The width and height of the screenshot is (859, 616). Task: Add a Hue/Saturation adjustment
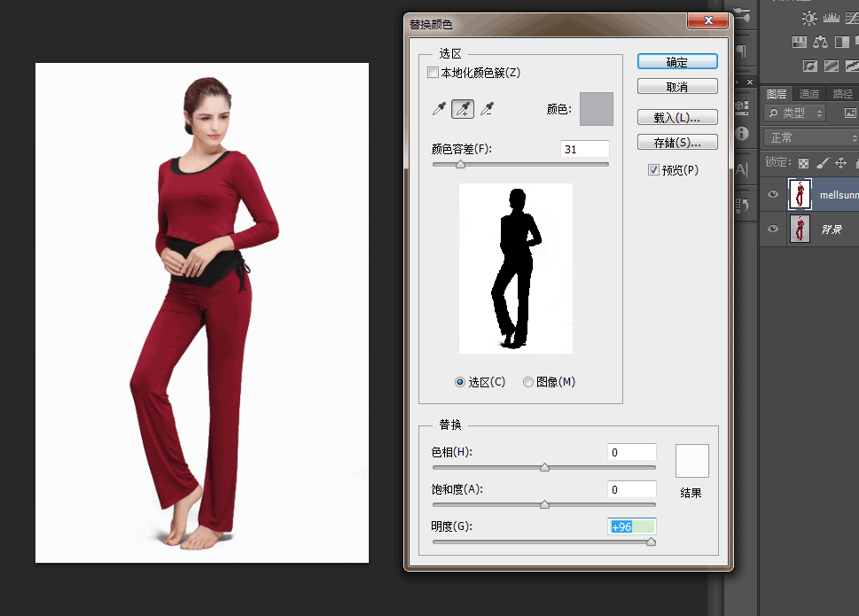(800, 42)
